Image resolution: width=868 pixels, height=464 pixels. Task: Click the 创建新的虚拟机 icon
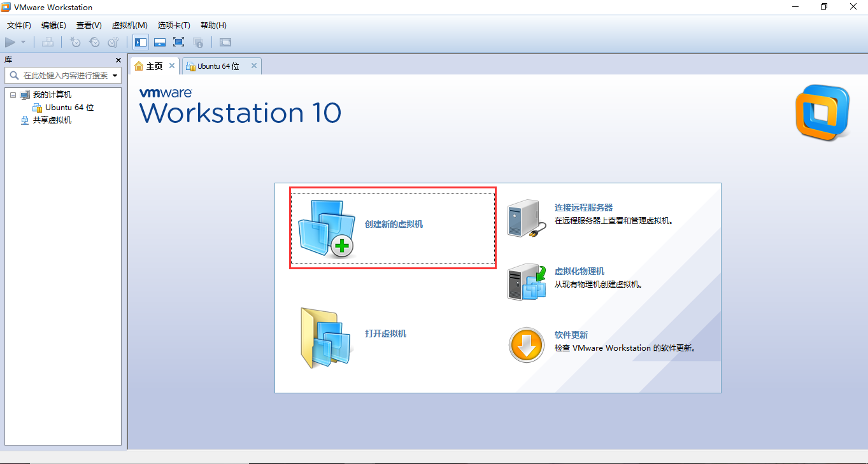pyautogui.click(x=327, y=228)
